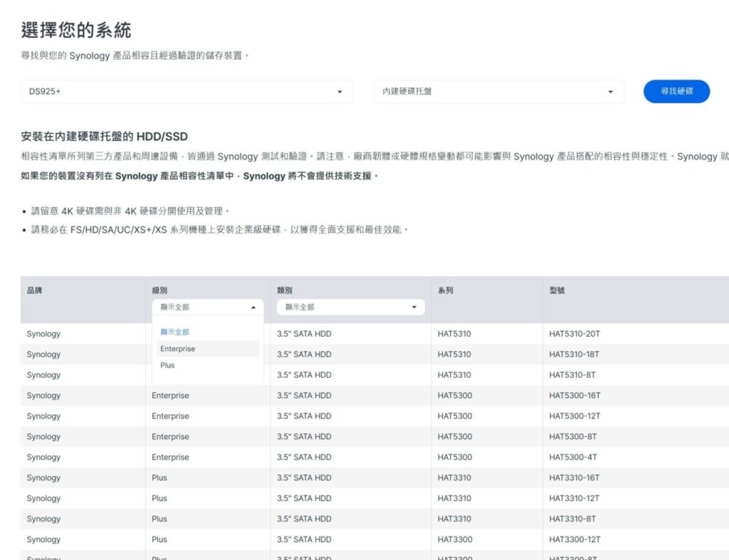Image resolution: width=729 pixels, height=560 pixels.
Task: Click the 系列 column header
Action: click(x=446, y=290)
